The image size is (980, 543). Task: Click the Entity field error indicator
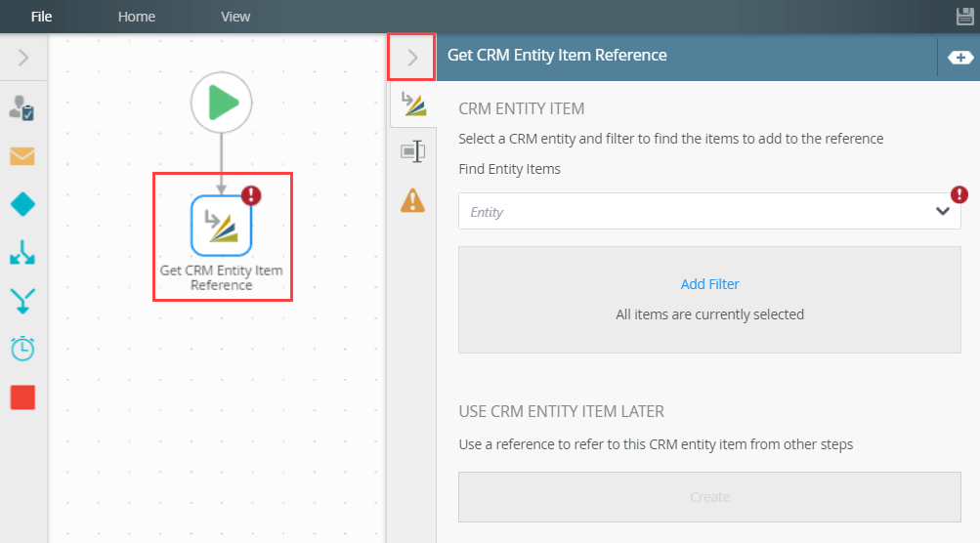(959, 195)
